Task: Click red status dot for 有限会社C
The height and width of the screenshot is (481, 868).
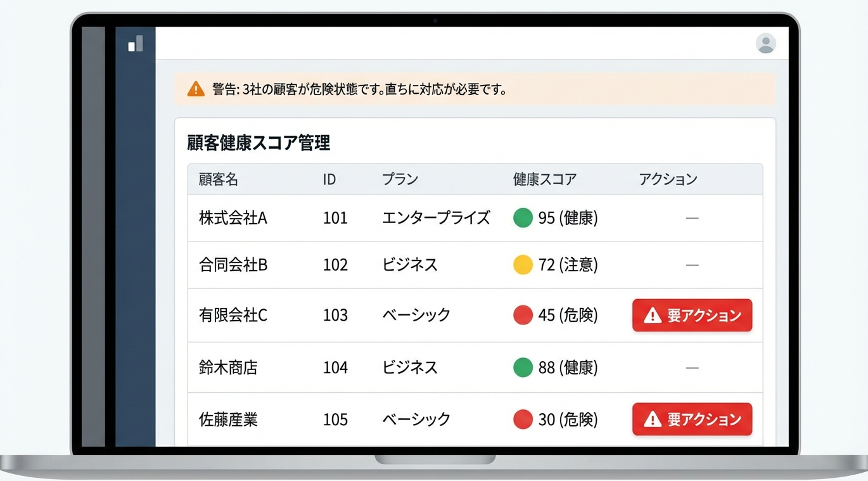Action: (523, 315)
